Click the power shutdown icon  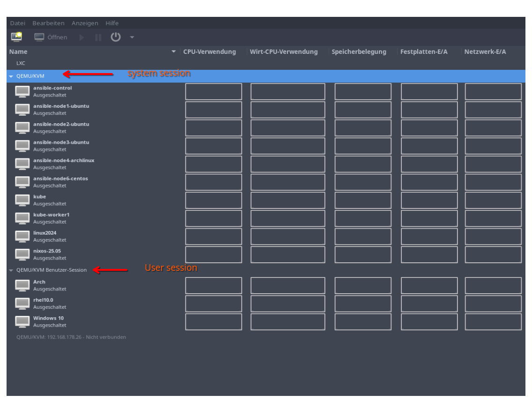pyautogui.click(x=116, y=37)
